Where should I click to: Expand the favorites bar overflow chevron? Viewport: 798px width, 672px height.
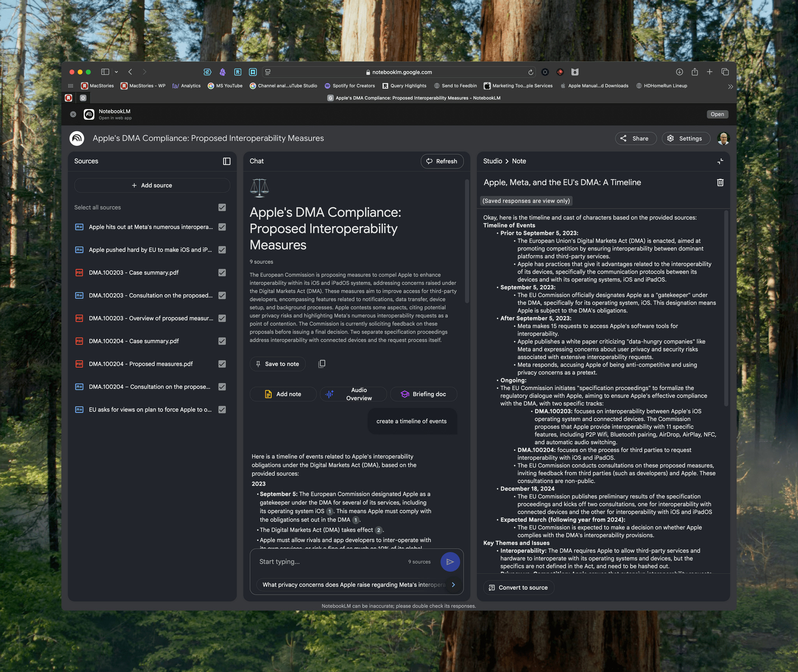click(x=730, y=86)
